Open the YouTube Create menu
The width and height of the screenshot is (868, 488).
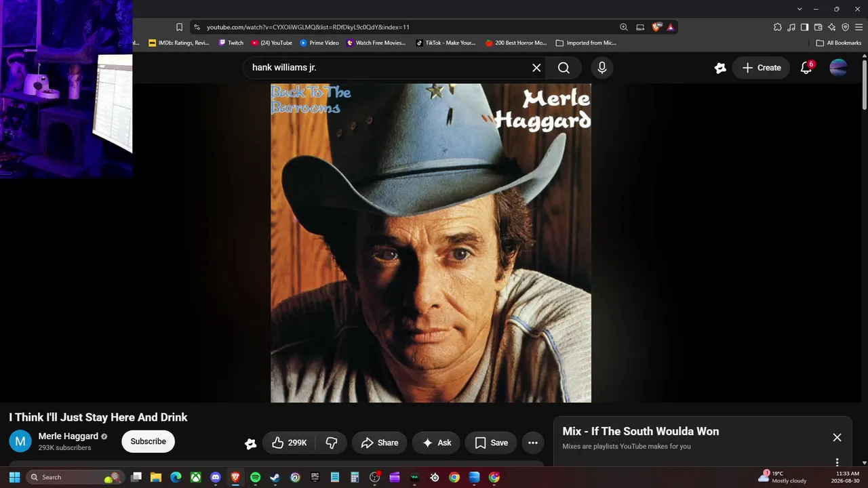pos(762,68)
